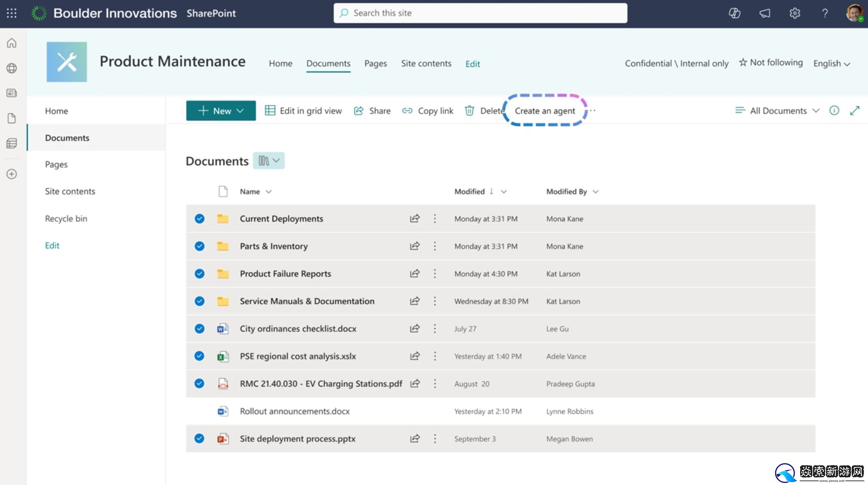This screenshot has height=485, width=868.
Task: Open the app launcher waffle icon
Action: tap(12, 13)
